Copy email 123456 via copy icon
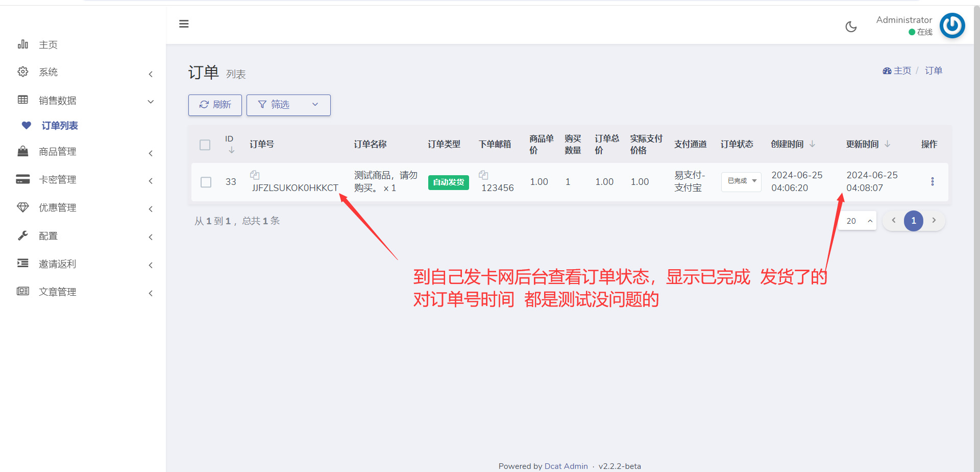980x472 pixels. tap(483, 175)
